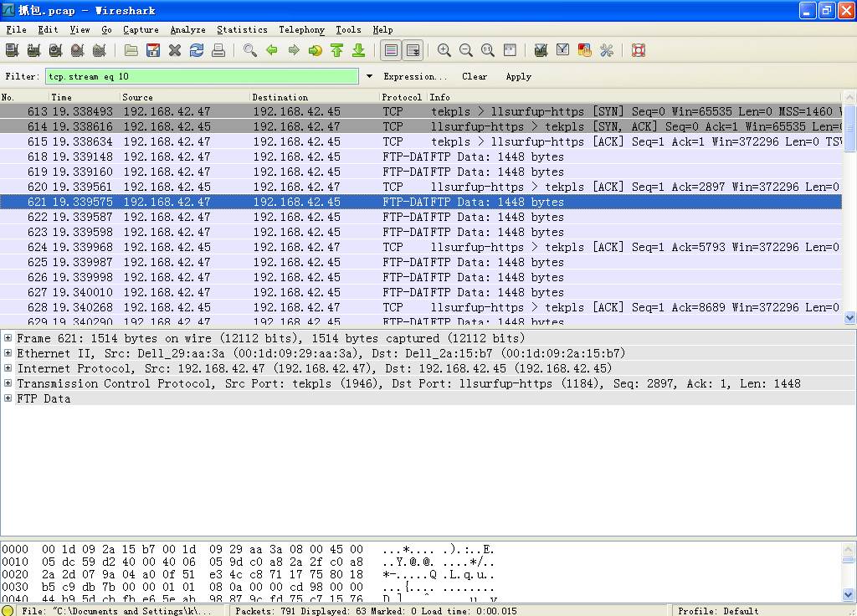Click hex pane scroll down arrow
The image size is (857, 616).
849,595
